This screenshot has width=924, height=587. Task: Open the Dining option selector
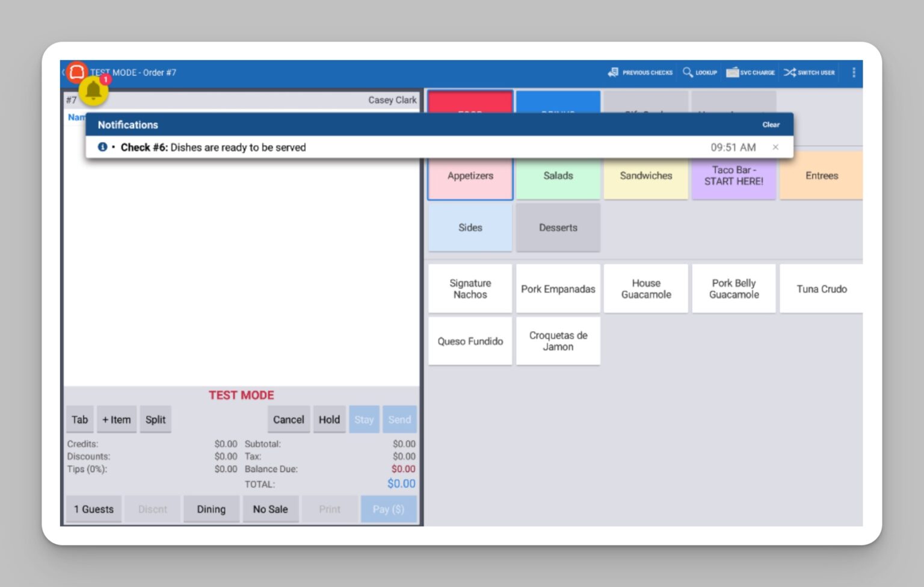point(211,509)
